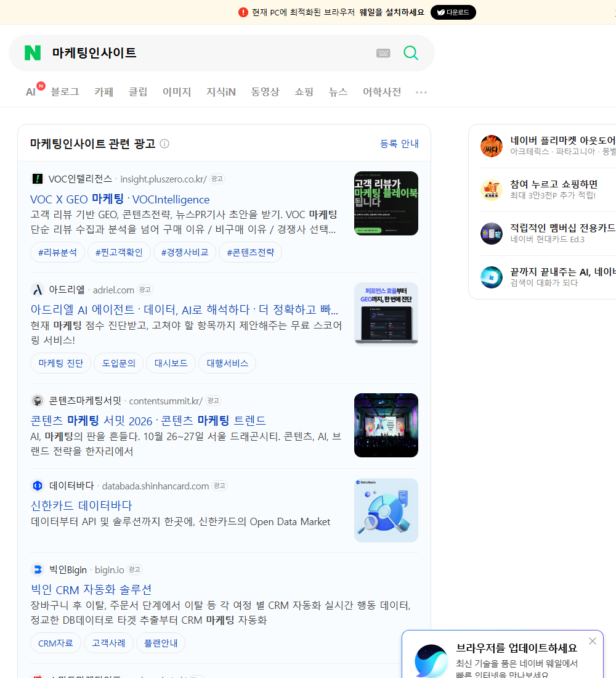
Task: Click the 콘텐츠마케팅서밋 favicon
Action: [x=38, y=401]
